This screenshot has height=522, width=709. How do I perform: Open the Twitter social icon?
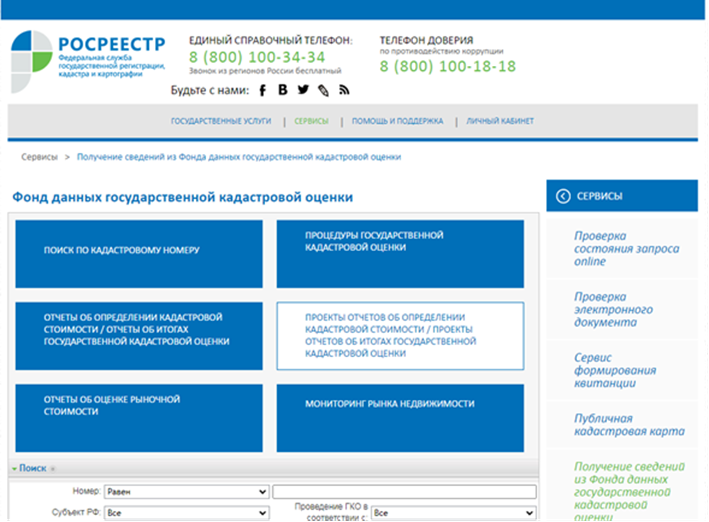pos(303,90)
